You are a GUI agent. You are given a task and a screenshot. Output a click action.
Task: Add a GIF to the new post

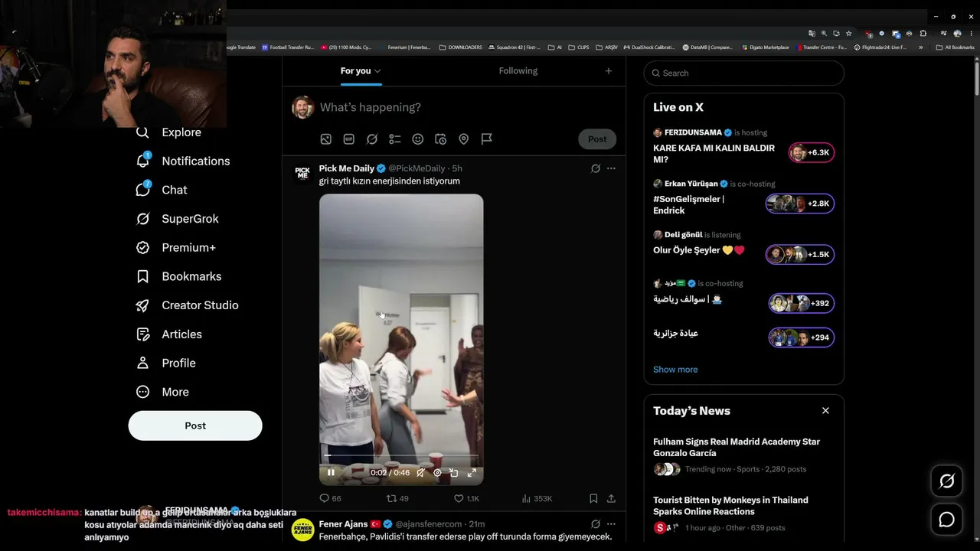349,139
